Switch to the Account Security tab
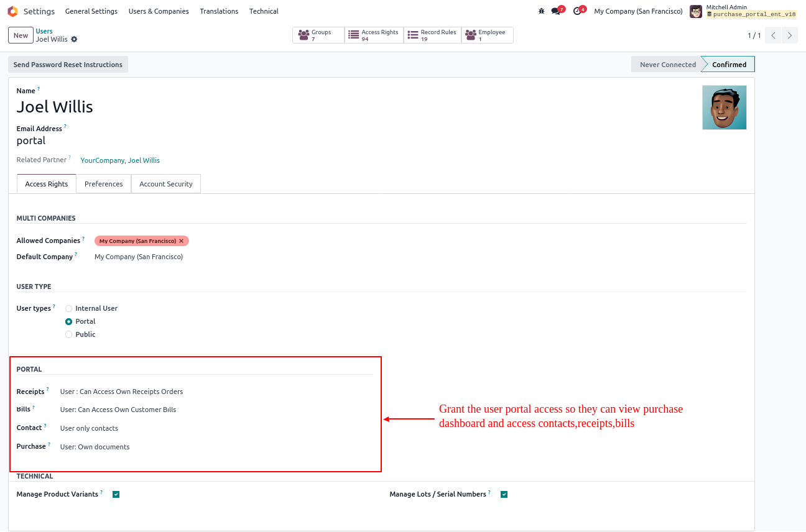 click(x=166, y=184)
